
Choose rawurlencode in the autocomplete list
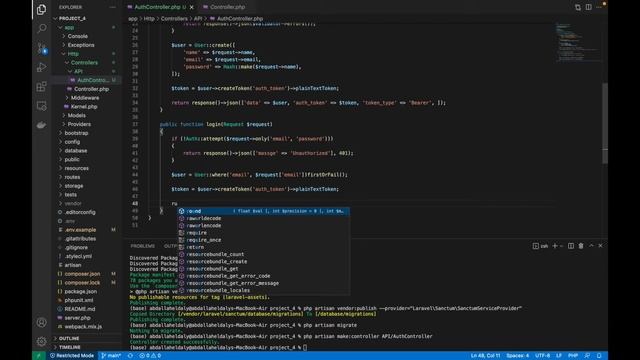click(x=263, y=225)
